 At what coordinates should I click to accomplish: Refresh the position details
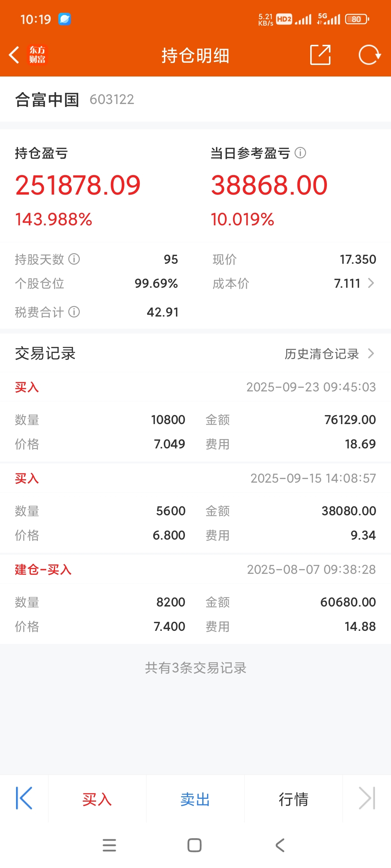point(370,55)
